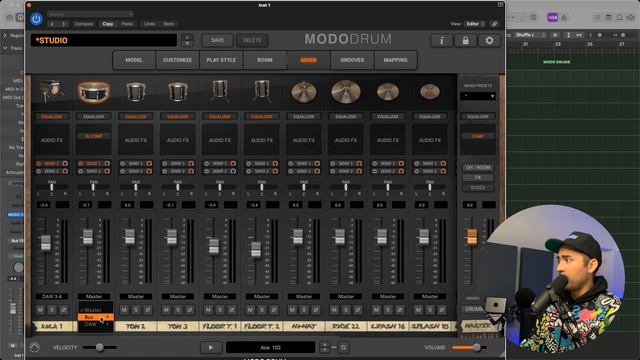The height and width of the screenshot is (360, 640).
Task: Open Splash 10 output Master dropdown
Action: pyautogui.click(x=430, y=296)
